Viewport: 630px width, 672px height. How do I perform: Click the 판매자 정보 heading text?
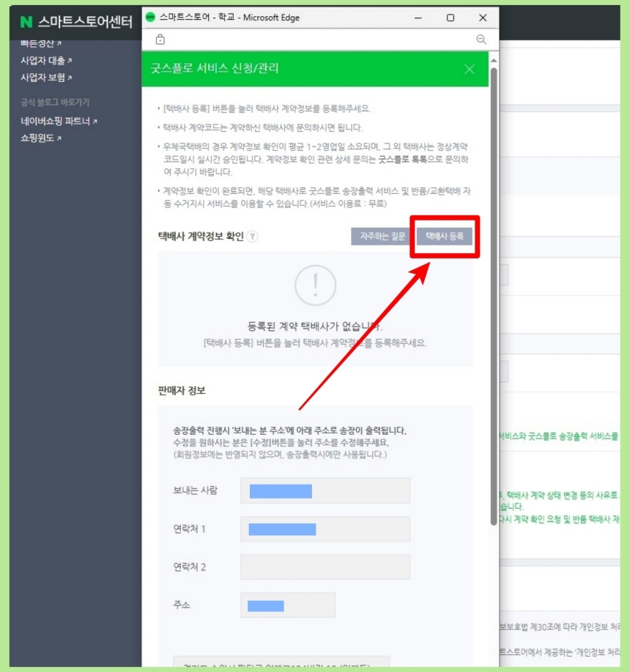182,390
